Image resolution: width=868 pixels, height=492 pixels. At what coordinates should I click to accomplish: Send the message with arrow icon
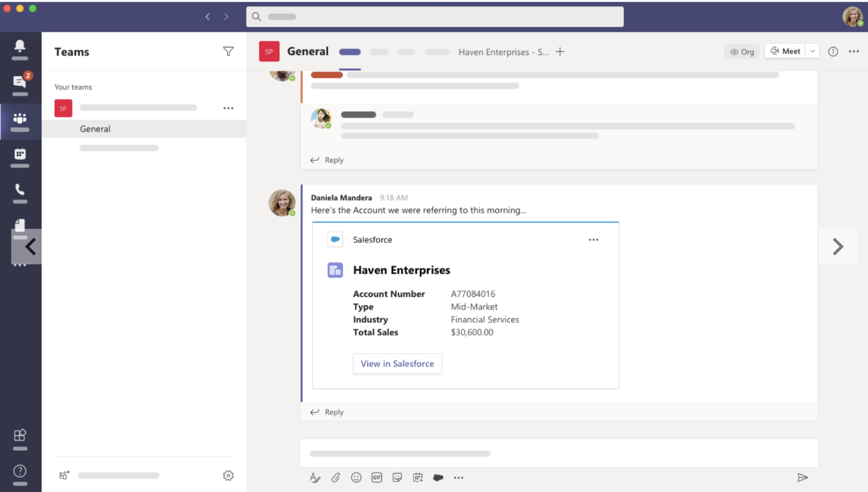click(x=802, y=477)
